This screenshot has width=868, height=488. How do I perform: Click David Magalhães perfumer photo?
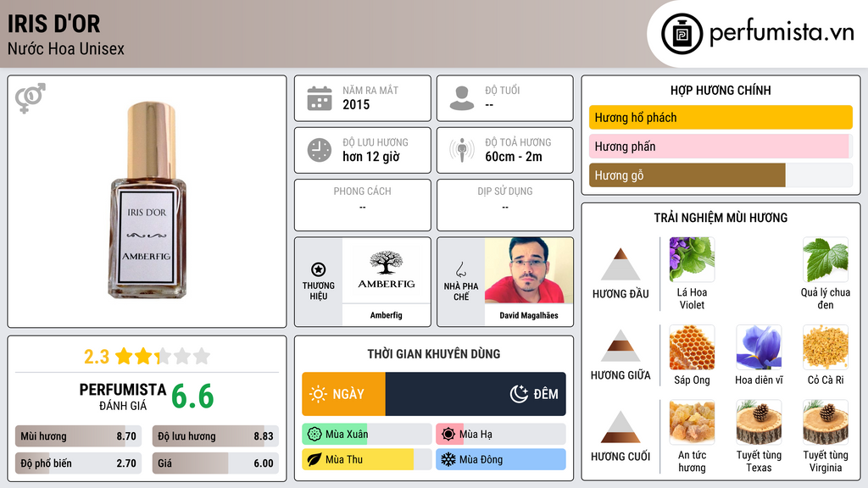[529, 270]
